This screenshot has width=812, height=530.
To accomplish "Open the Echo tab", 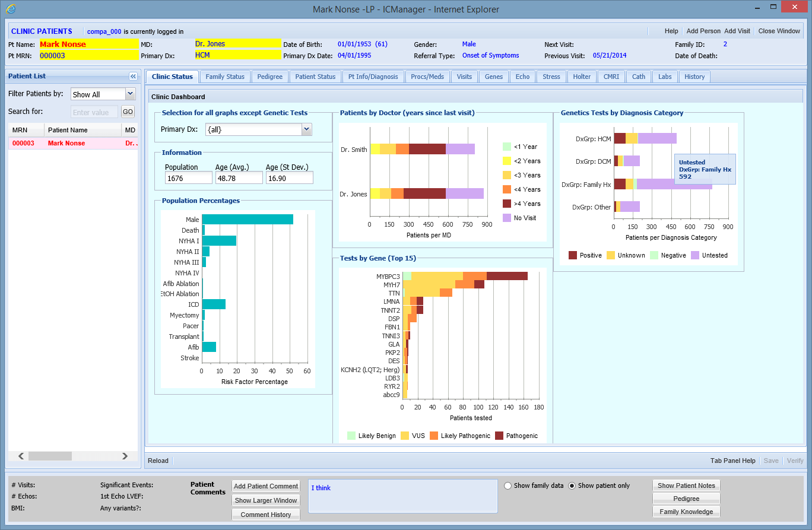I will [522, 76].
